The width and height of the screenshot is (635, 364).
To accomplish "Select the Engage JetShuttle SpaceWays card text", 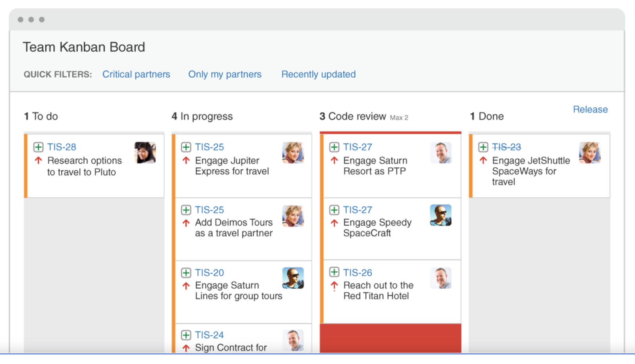I will click(x=530, y=171).
